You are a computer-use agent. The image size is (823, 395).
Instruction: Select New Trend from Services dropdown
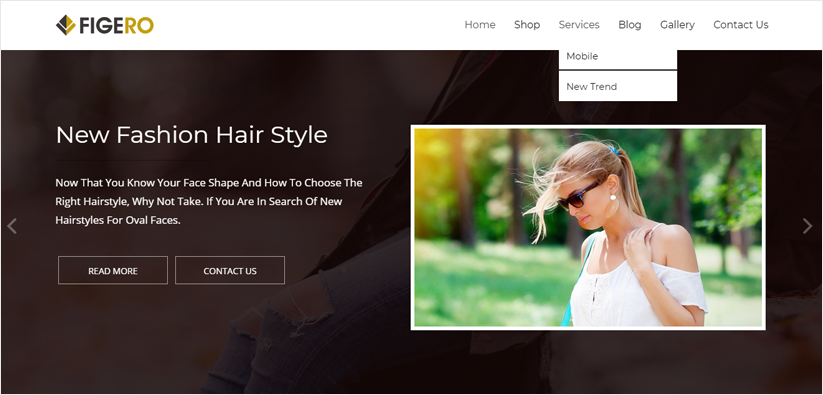[x=618, y=87]
